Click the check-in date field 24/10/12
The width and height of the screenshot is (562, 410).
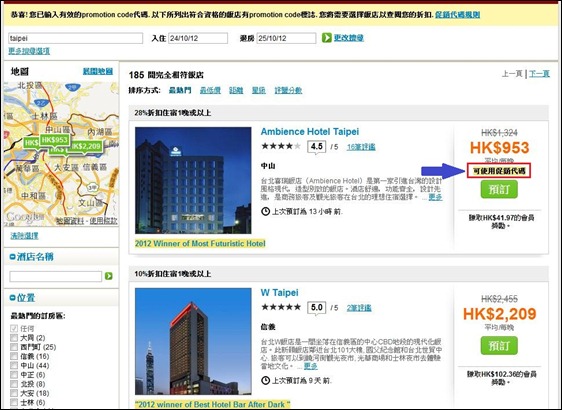(198, 38)
